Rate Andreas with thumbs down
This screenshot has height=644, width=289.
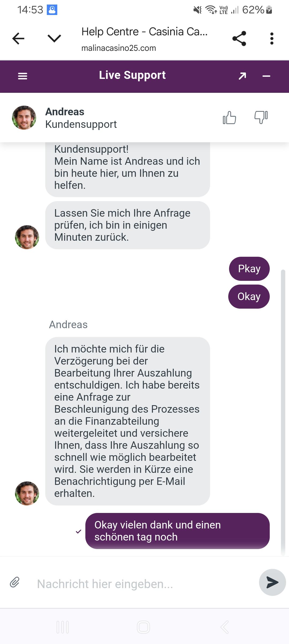261,117
